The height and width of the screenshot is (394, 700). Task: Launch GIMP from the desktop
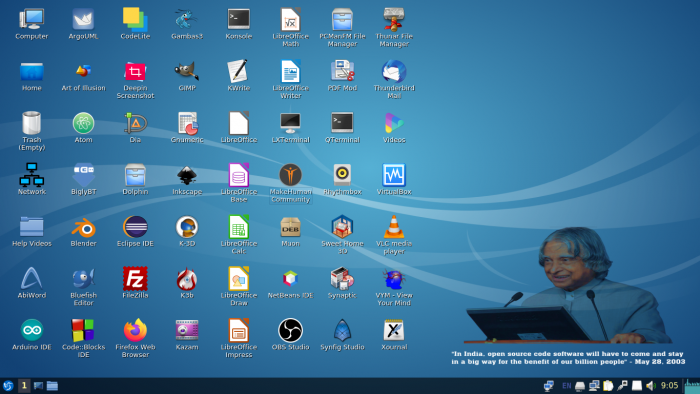[x=187, y=71]
